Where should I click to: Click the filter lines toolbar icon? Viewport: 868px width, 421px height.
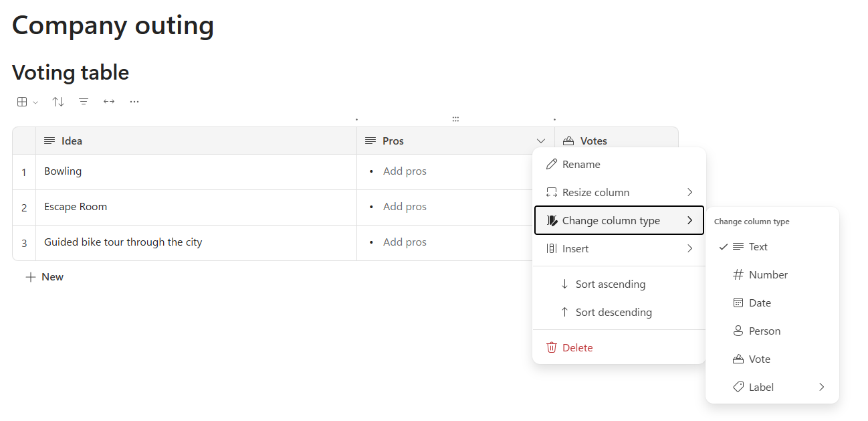click(84, 102)
